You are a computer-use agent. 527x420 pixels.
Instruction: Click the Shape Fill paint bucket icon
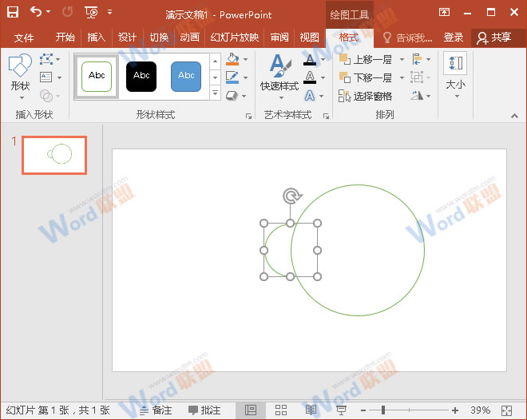pos(232,60)
